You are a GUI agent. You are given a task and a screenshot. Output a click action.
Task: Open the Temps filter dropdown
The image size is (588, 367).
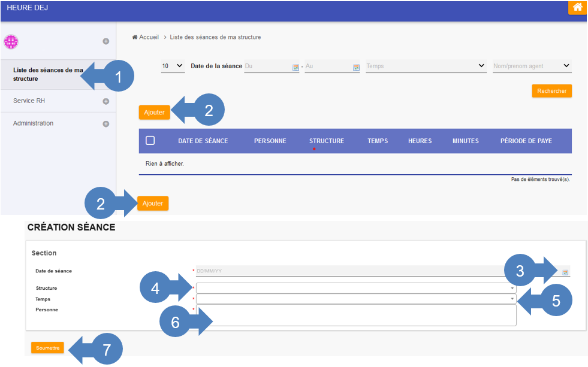(426, 66)
